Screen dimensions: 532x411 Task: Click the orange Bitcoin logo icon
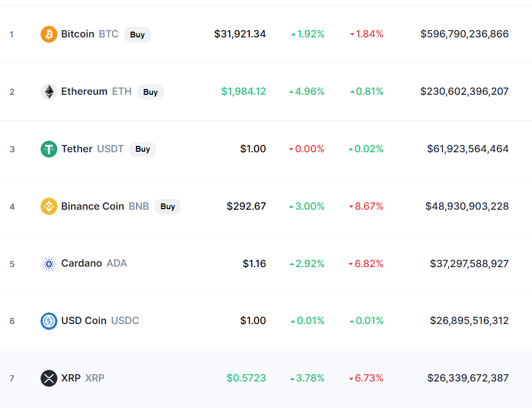[x=49, y=34]
